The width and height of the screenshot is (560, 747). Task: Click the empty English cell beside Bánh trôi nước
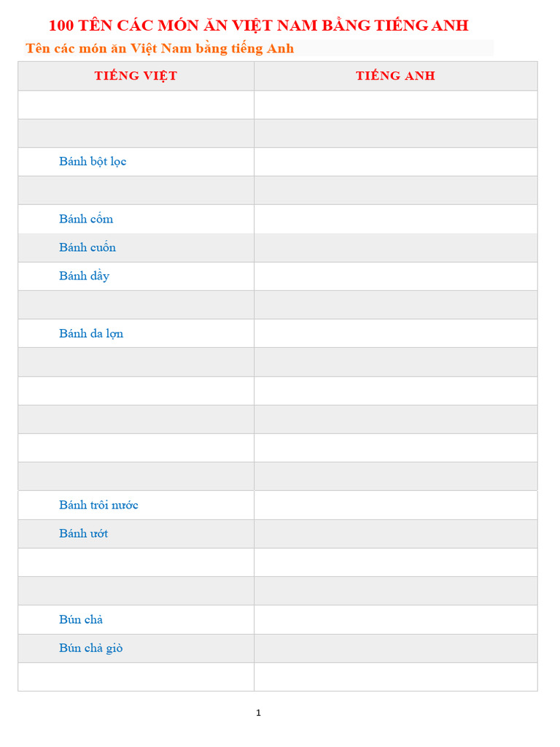pos(395,505)
